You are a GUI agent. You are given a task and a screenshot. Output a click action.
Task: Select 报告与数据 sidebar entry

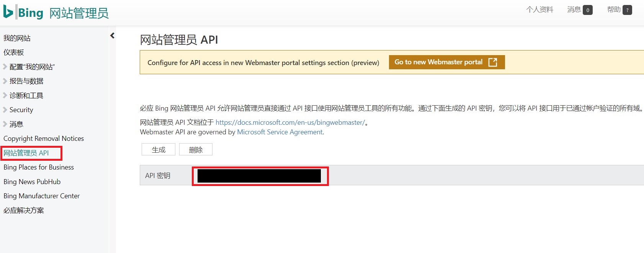26,81
